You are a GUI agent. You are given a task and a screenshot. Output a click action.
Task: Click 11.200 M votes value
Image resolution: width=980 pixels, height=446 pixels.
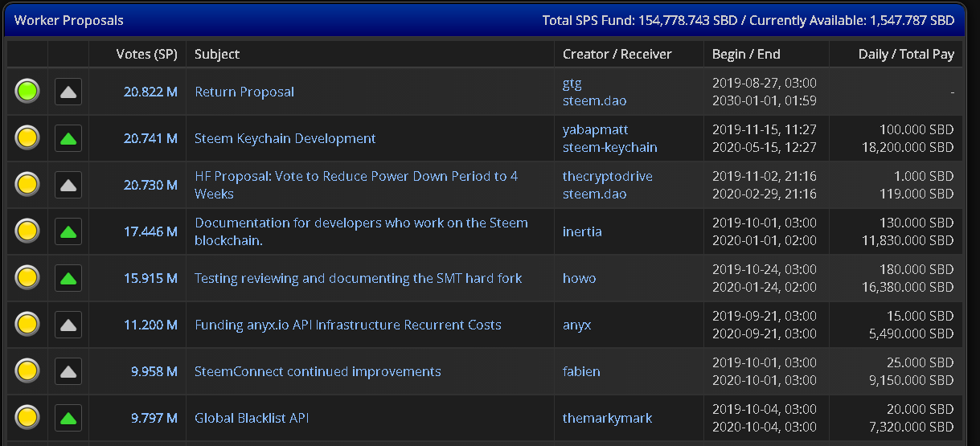(151, 325)
